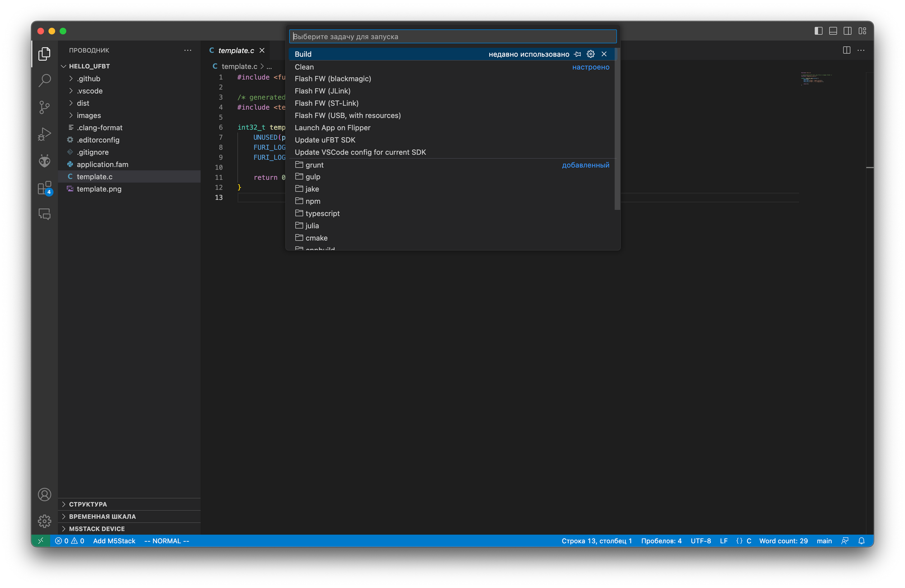Expand the M5STACK DEVICE section
Image resolution: width=905 pixels, height=588 pixels.
[129, 528]
